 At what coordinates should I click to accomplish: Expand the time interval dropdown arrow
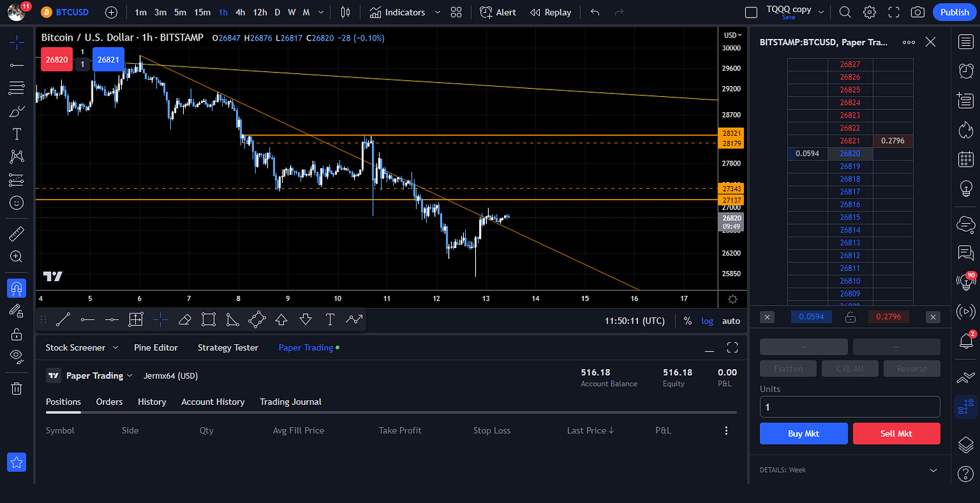[321, 12]
